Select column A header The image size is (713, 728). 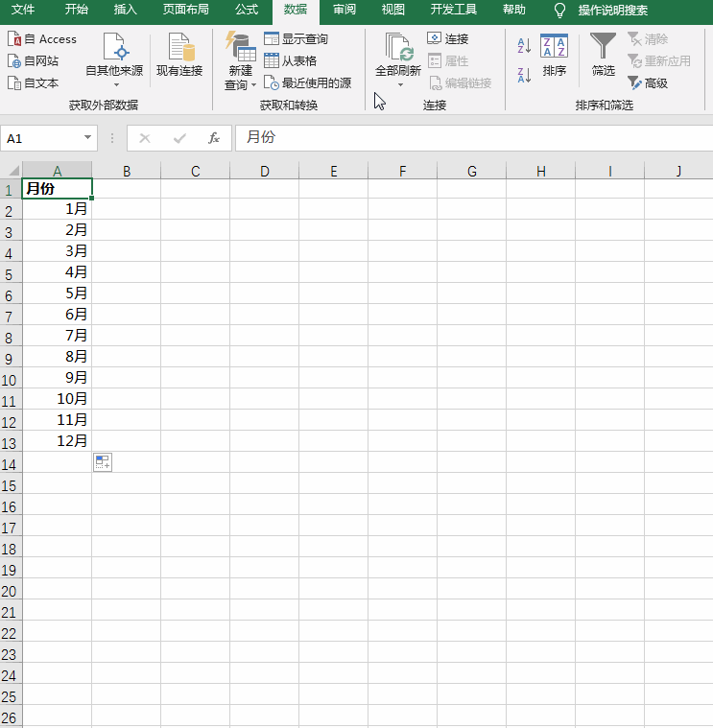tap(58, 171)
